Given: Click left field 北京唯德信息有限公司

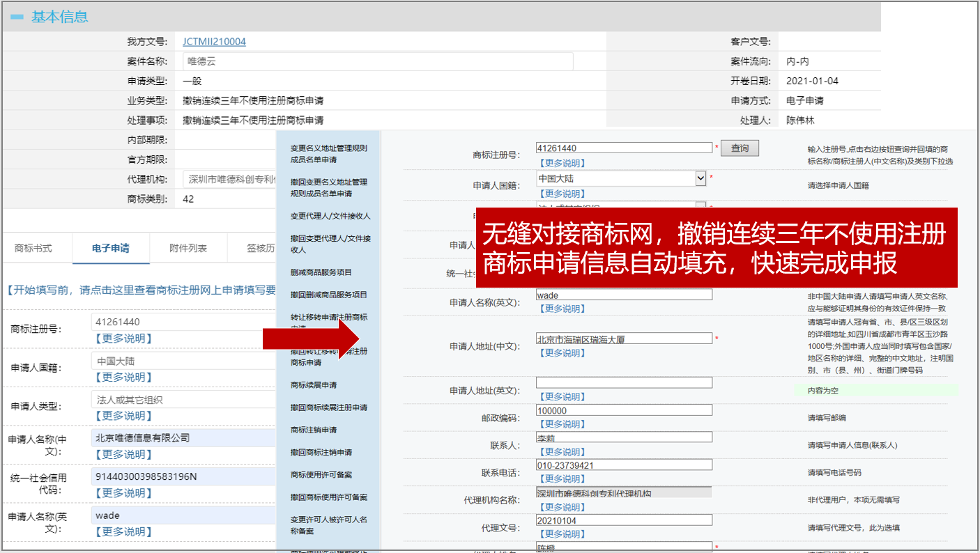Looking at the screenshot, I should [184, 438].
